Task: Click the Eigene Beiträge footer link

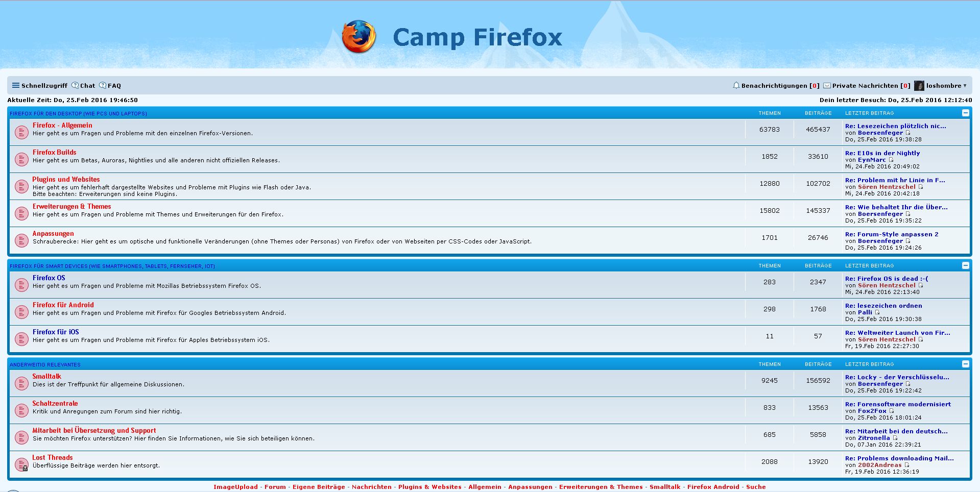Action: click(319, 487)
